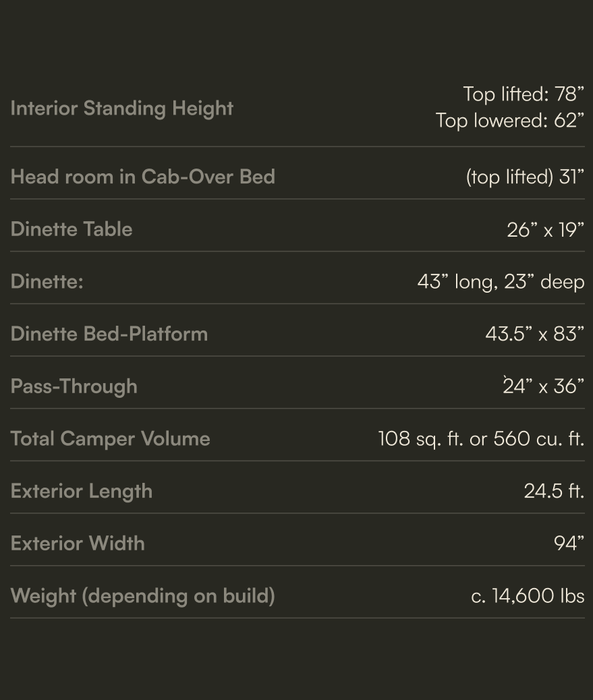
Task: Click the Interior Standing Height label
Action: click(122, 108)
